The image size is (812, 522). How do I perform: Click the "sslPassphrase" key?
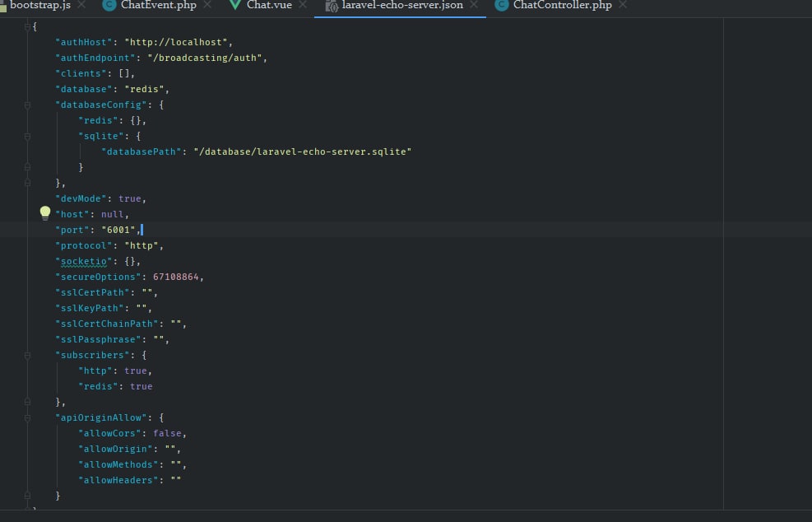(x=98, y=339)
